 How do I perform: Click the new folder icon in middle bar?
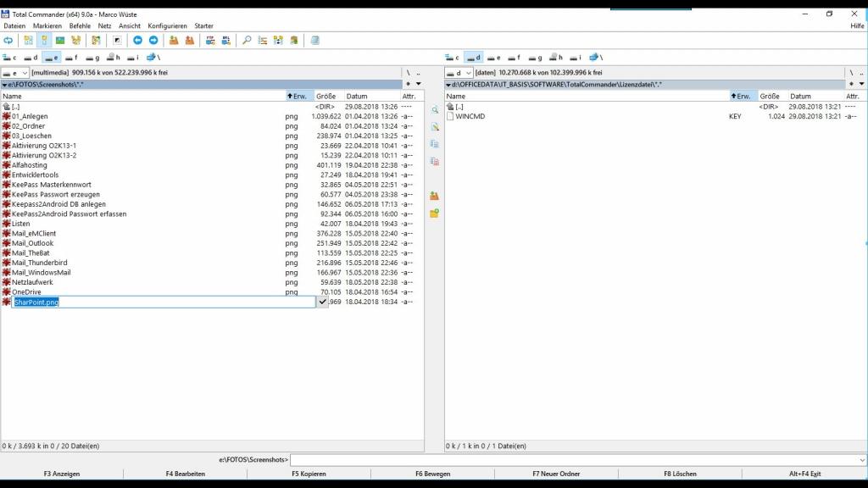[434, 213]
